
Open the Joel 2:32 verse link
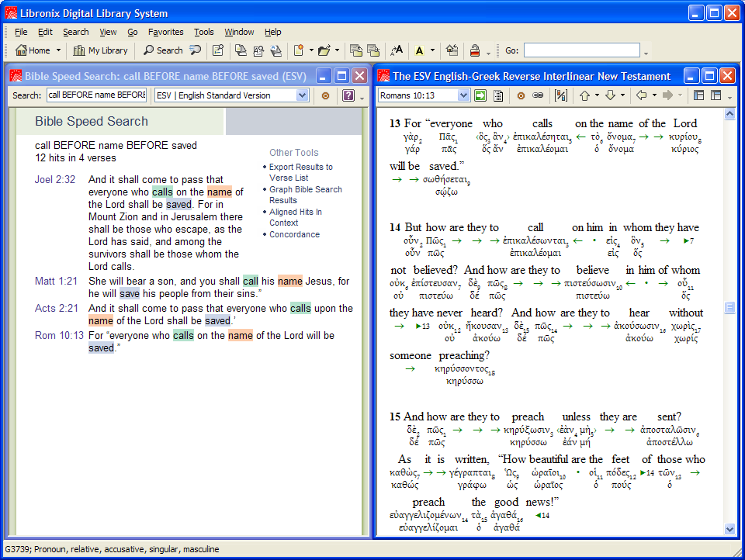pos(55,179)
